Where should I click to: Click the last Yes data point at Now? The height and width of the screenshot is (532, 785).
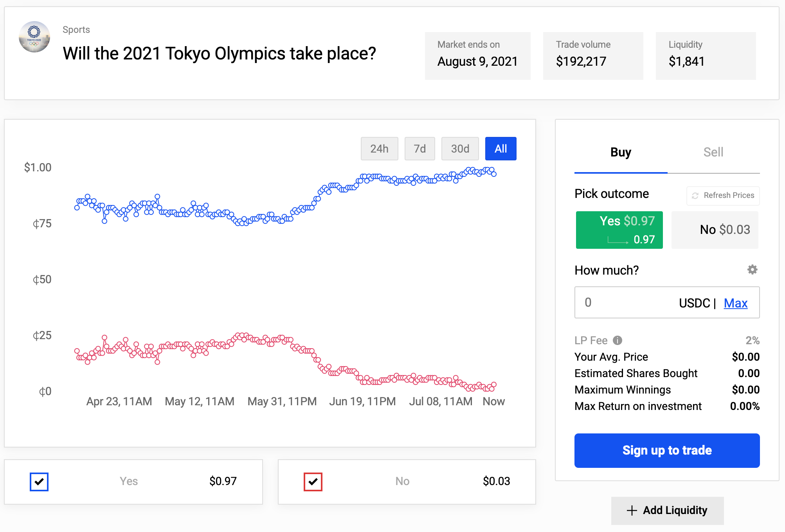[x=494, y=174]
